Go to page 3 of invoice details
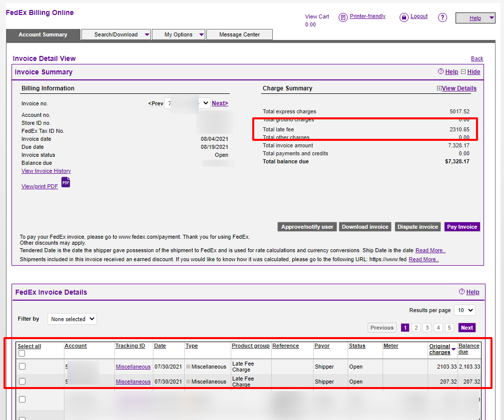The width and height of the screenshot is (504, 420). 427,328
